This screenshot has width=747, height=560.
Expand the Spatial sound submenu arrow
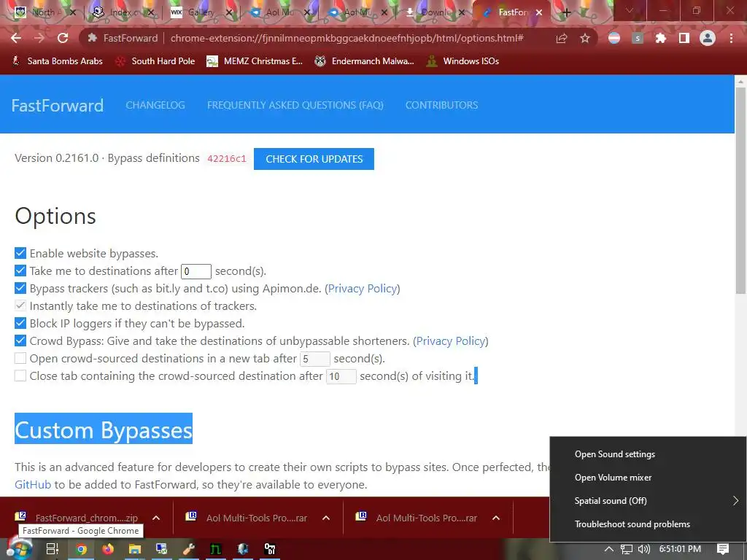click(x=735, y=500)
